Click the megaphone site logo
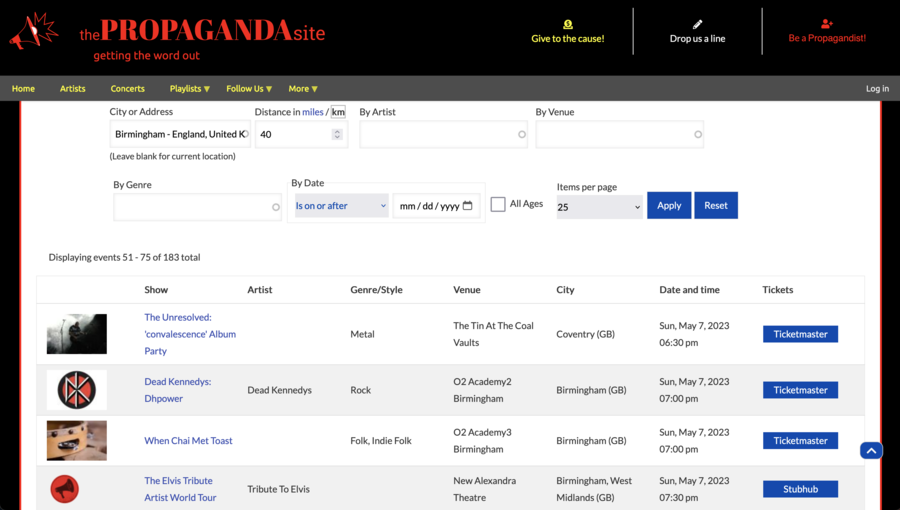Image resolution: width=900 pixels, height=510 pixels. click(x=34, y=32)
